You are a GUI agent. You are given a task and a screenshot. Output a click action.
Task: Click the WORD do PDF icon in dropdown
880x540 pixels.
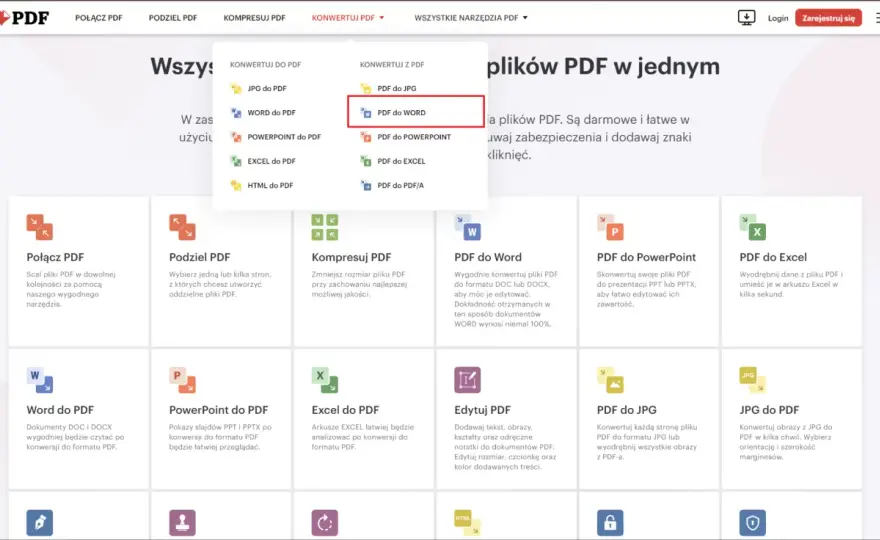pos(236,113)
